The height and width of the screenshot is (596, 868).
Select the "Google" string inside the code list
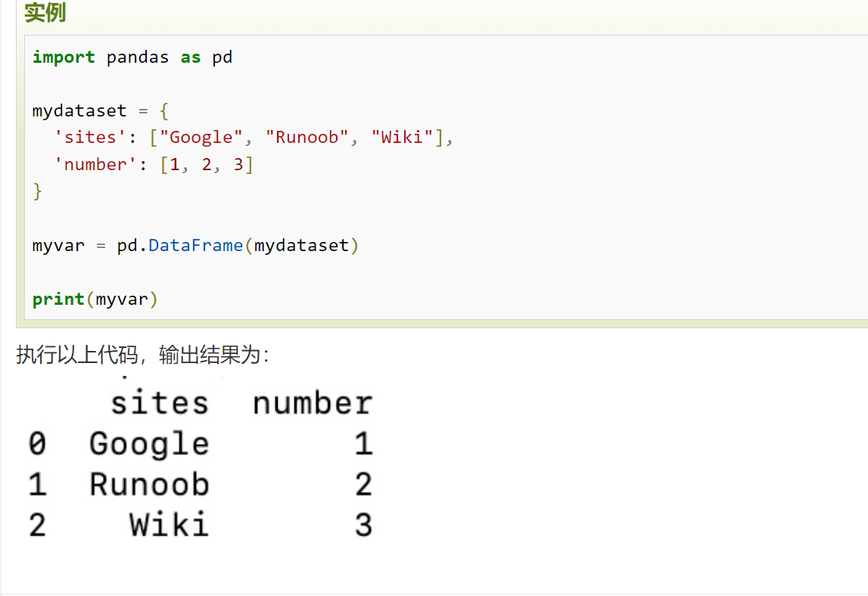tap(201, 138)
